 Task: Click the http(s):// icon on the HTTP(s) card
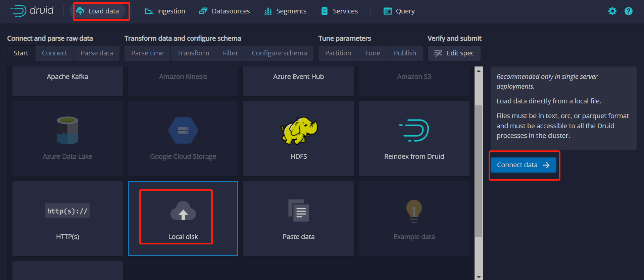pyautogui.click(x=67, y=211)
